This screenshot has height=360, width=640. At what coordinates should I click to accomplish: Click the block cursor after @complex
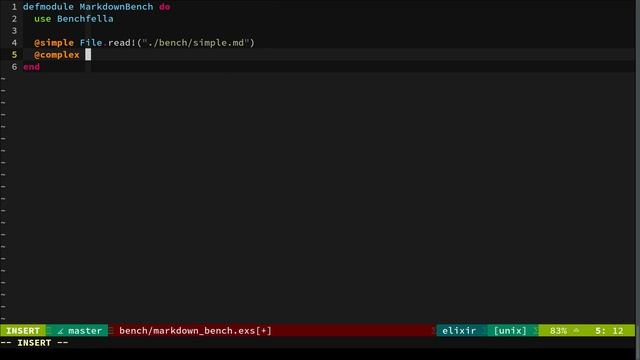(x=88, y=55)
